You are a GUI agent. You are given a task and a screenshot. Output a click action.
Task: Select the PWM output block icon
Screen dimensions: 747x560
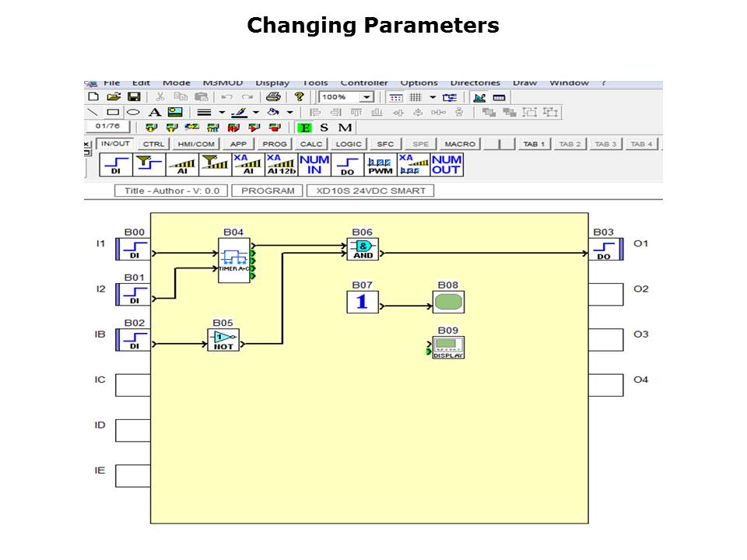pyautogui.click(x=381, y=164)
